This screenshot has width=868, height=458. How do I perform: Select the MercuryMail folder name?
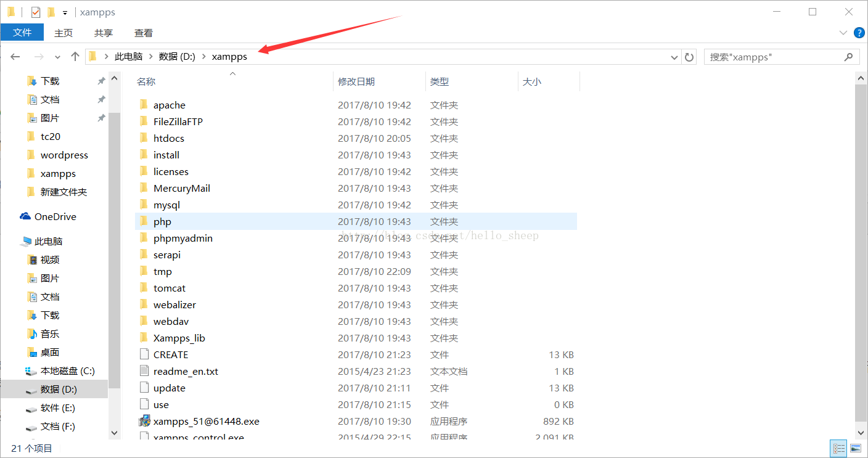[x=182, y=188]
